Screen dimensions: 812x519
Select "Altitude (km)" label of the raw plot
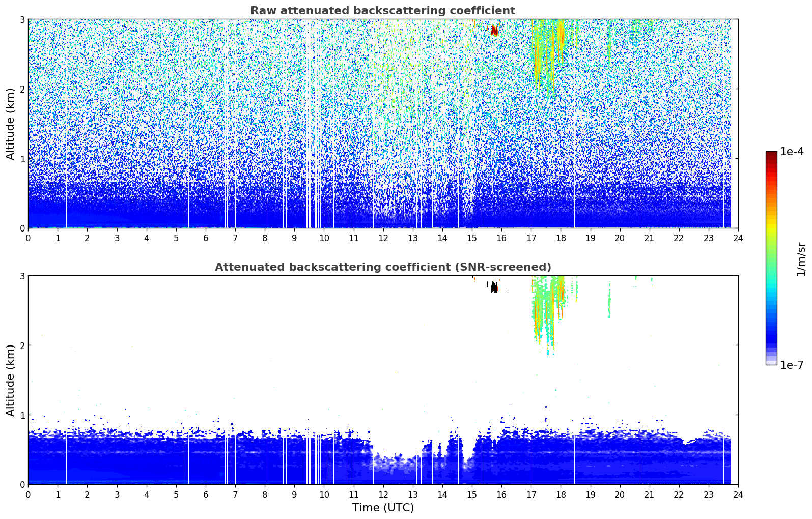click(11, 124)
